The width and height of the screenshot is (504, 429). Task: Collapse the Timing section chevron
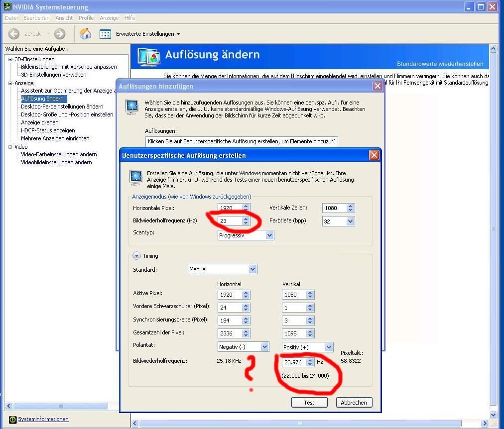click(x=136, y=256)
